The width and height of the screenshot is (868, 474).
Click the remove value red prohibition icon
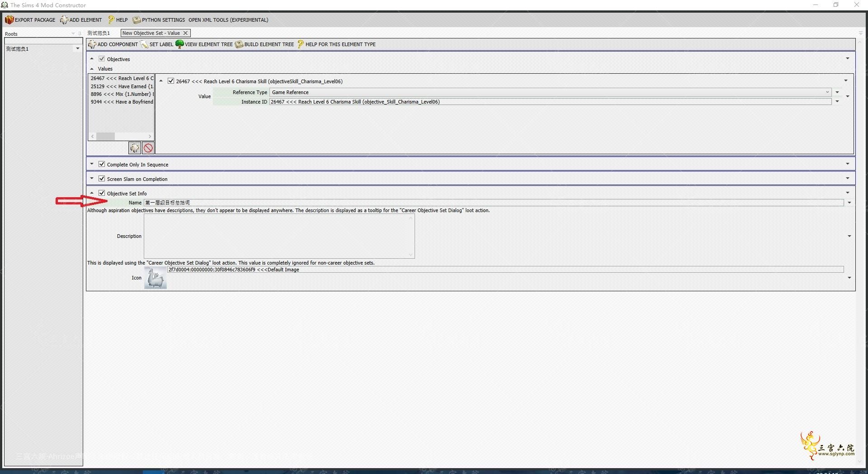[148, 148]
